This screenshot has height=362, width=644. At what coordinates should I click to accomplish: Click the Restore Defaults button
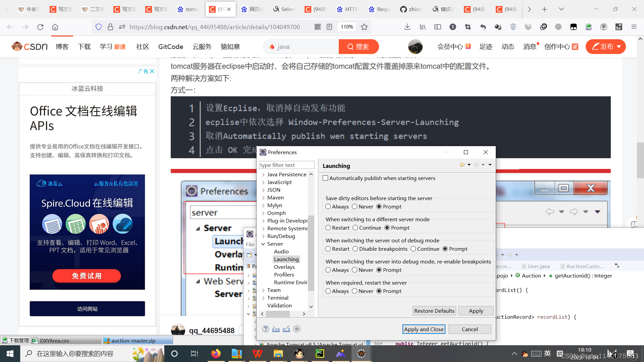[x=434, y=311]
